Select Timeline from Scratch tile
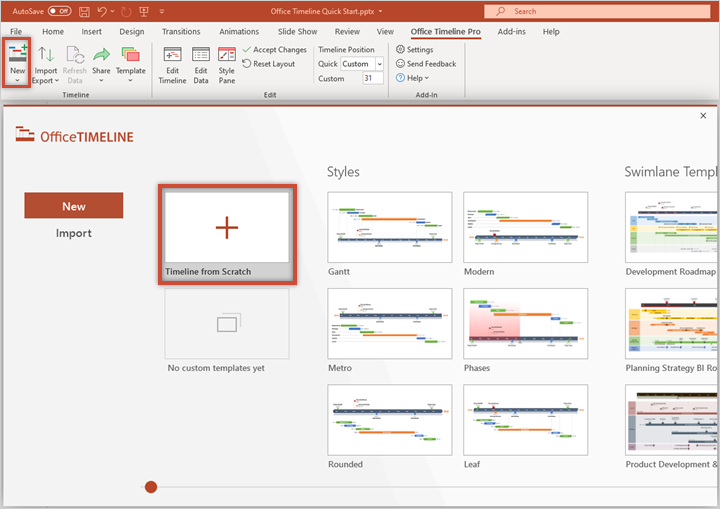This screenshot has height=509, width=720. pyautogui.click(x=227, y=234)
